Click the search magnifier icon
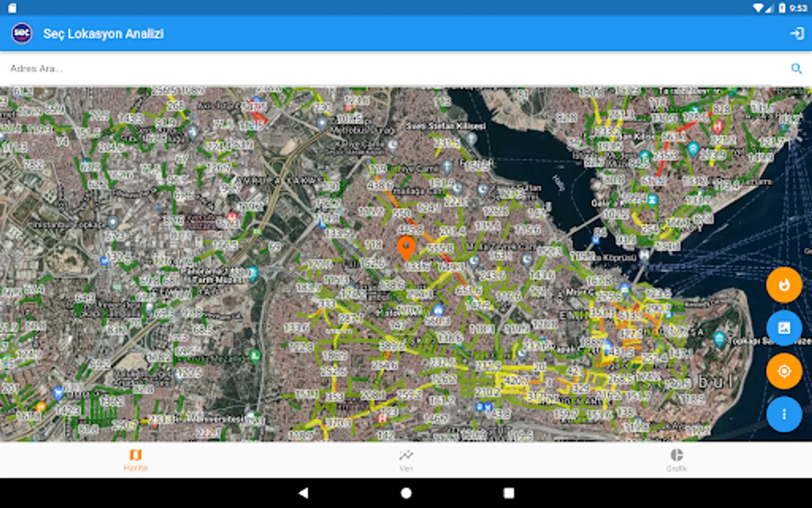The image size is (812, 508). [x=796, y=69]
